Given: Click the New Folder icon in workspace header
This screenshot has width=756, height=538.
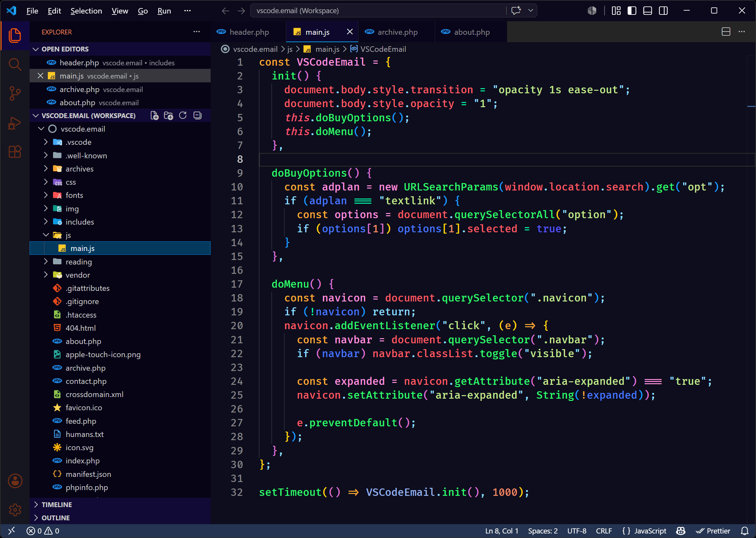Looking at the screenshot, I should click(x=169, y=116).
